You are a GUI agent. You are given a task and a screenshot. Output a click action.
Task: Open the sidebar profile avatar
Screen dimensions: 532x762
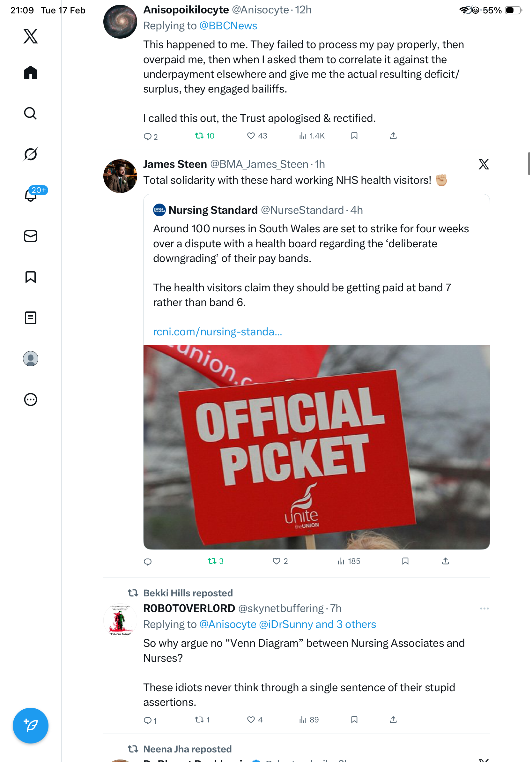click(x=31, y=359)
